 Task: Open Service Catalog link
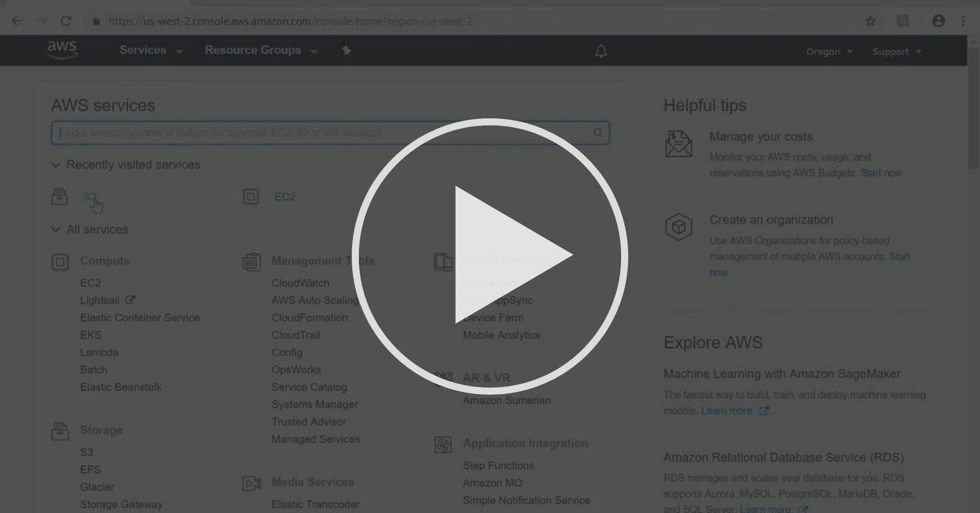coord(309,387)
